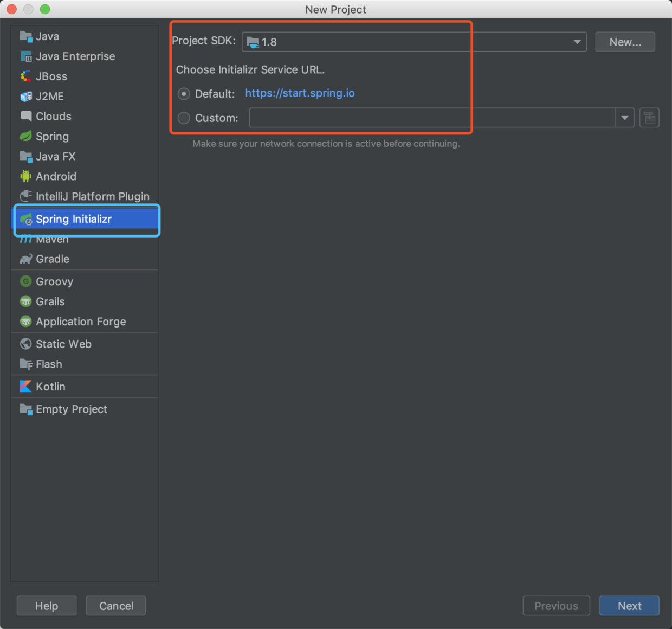Select the Java FX label
This screenshot has height=629, width=672.
pyautogui.click(x=55, y=156)
